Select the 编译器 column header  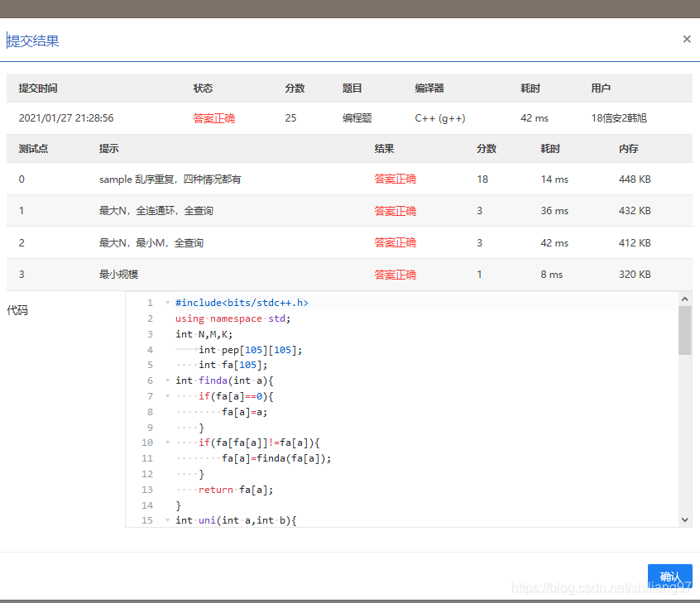pos(429,88)
